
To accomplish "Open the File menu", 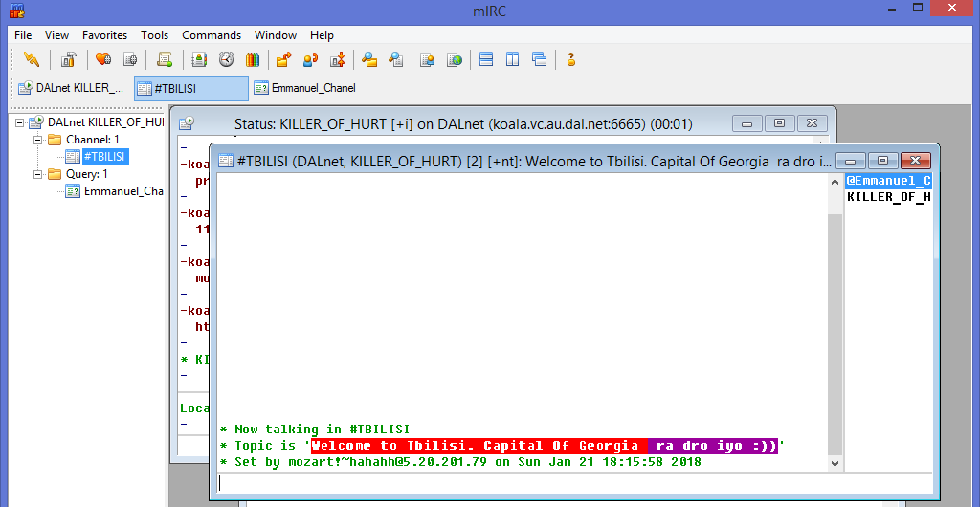I will pos(23,35).
